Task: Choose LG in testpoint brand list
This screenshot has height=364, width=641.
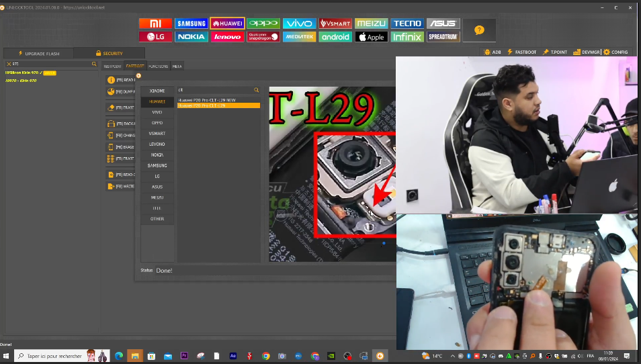Action: 157,176
